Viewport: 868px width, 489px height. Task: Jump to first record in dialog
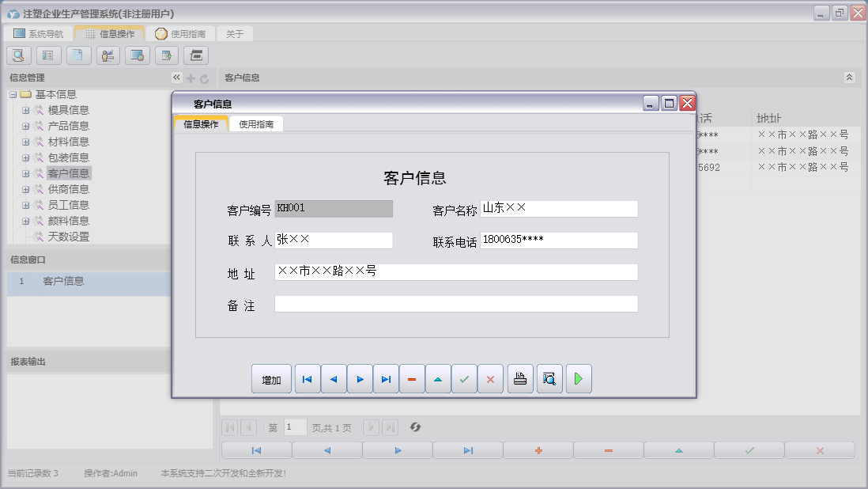(307, 379)
